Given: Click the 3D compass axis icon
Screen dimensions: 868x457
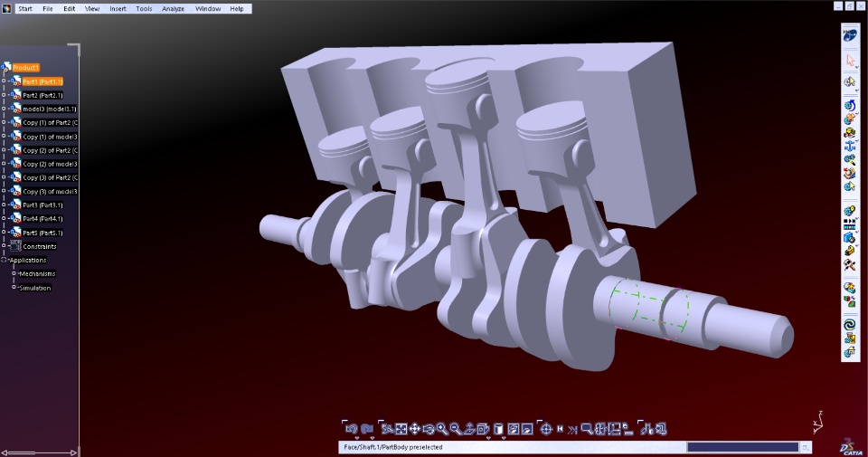Looking at the screenshot, I should pos(818,422).
